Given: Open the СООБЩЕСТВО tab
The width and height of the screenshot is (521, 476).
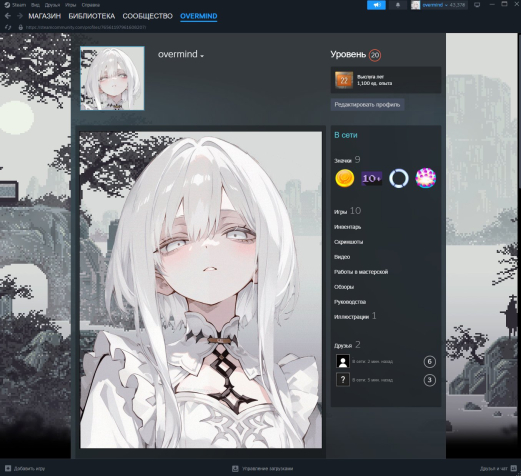Looking at the screenshot, I should (148, 16).
